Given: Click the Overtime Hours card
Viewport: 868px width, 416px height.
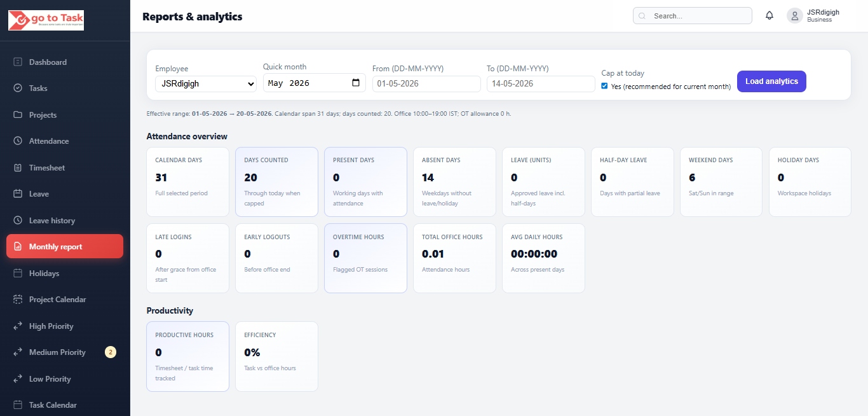Looking at the screenshot, I should 365,258.
